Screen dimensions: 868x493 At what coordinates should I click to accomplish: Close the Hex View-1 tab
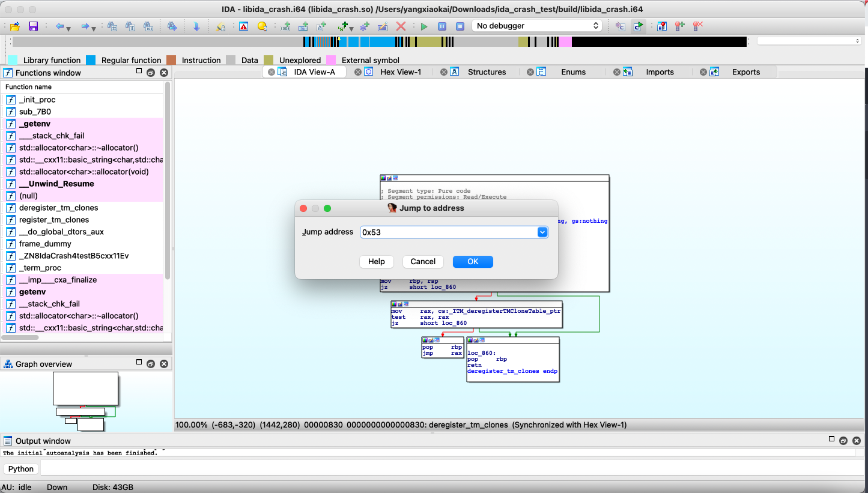pos(358,72)
